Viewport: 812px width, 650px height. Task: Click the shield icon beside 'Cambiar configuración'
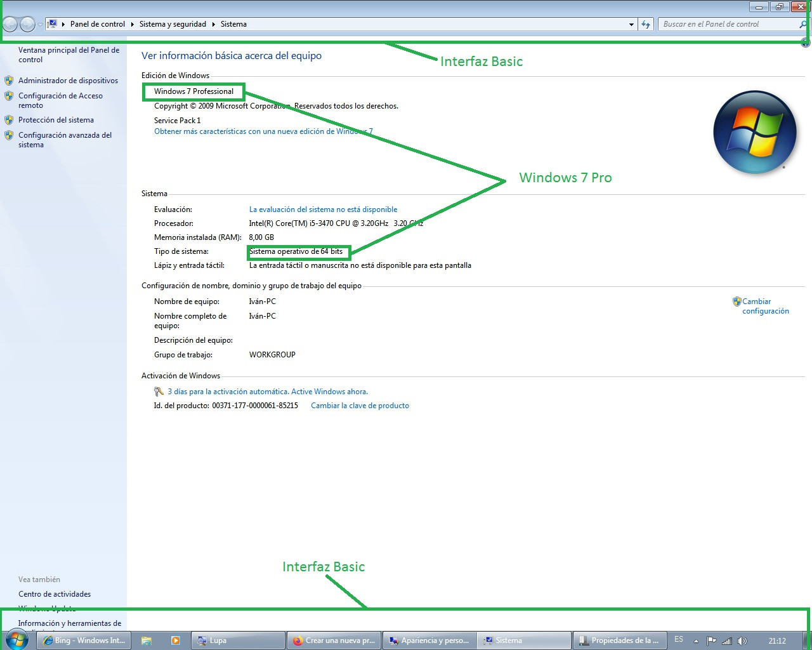pos(737,302)
